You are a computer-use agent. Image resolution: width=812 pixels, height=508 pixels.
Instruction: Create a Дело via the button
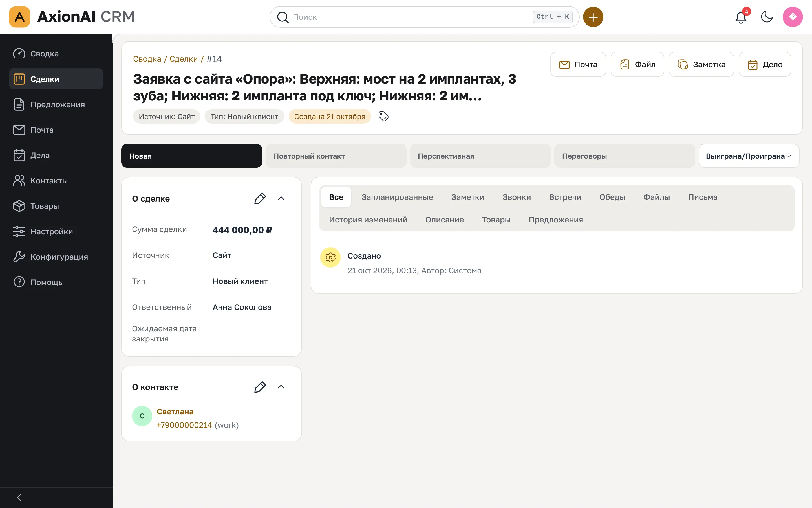point(765,65)
